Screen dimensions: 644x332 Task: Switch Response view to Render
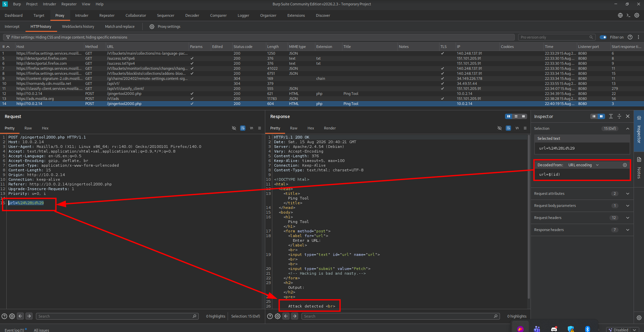330,128
